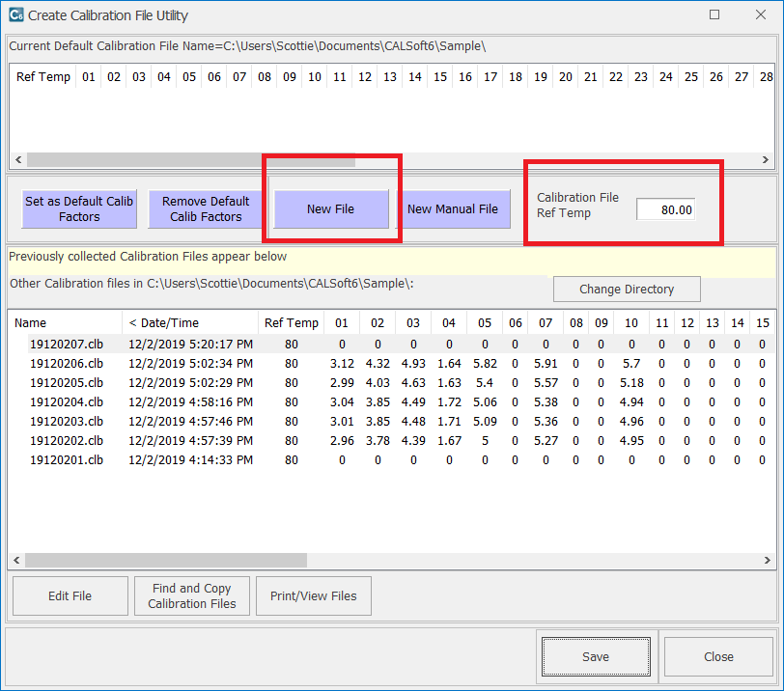Click the New Manual File button
The height and width of the screenshot is (691, 784).
coord(453,209)
